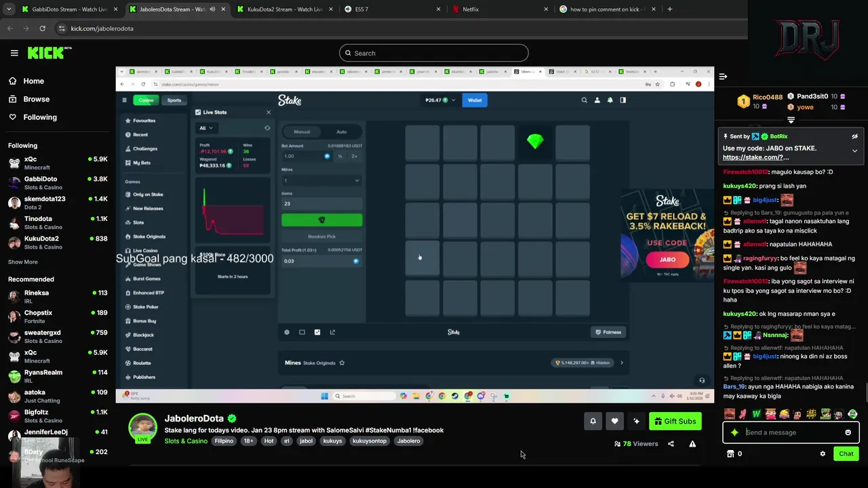Refresh the Live Stats panel
This screenshot has width=868, height=488.
(x=267, y=128)
